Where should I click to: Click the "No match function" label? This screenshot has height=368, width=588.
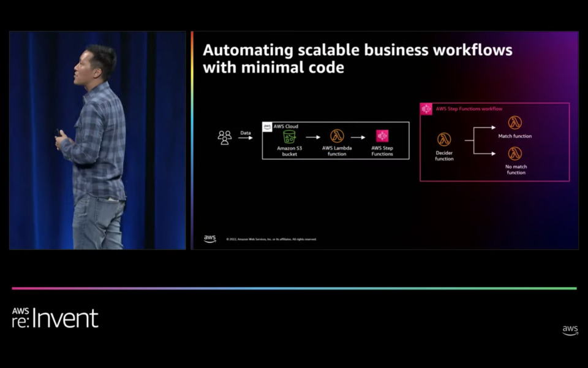(516, 169)
